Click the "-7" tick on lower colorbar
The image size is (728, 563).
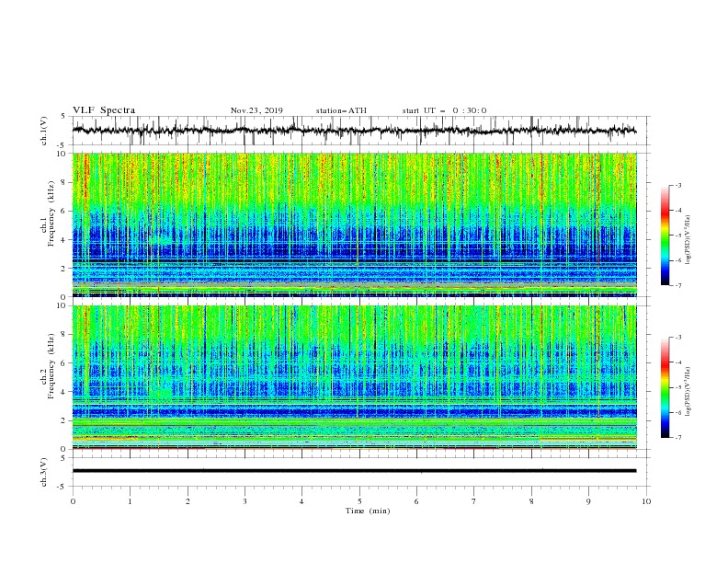coord(677,438)
